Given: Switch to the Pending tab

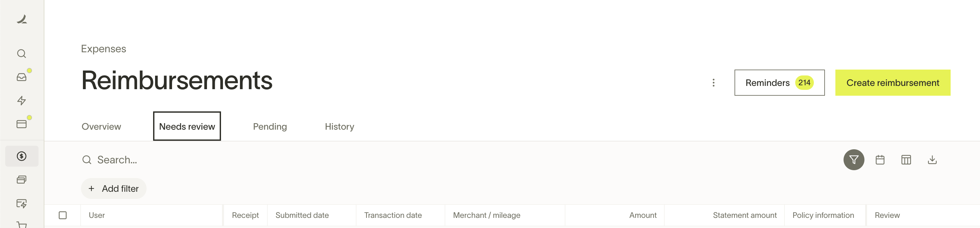Looking at the screenshot, I should click(x=270, y=126).
